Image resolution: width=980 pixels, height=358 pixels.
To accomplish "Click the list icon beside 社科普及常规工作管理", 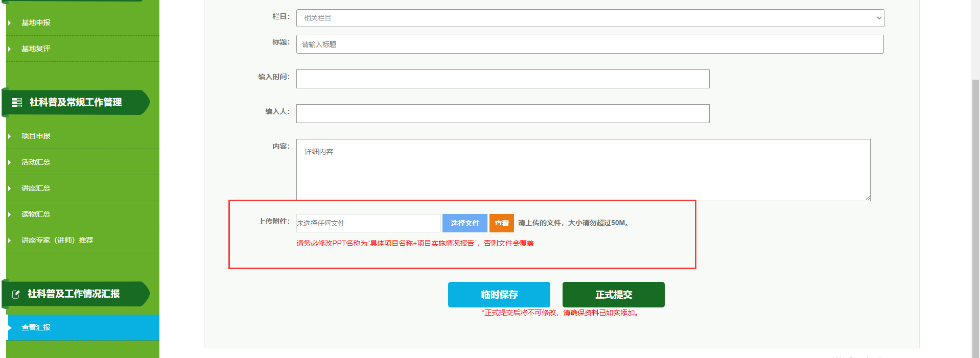I will point(17,103).
